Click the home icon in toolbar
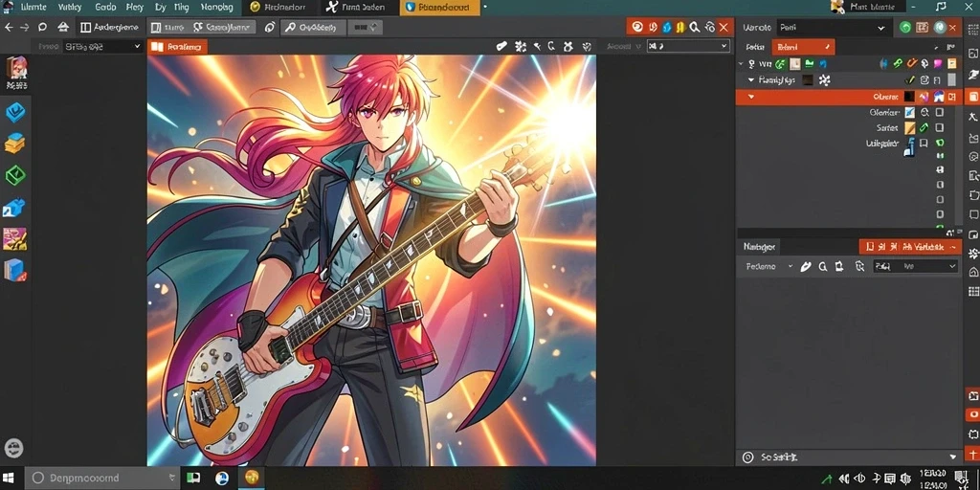 tap(63, 28)
